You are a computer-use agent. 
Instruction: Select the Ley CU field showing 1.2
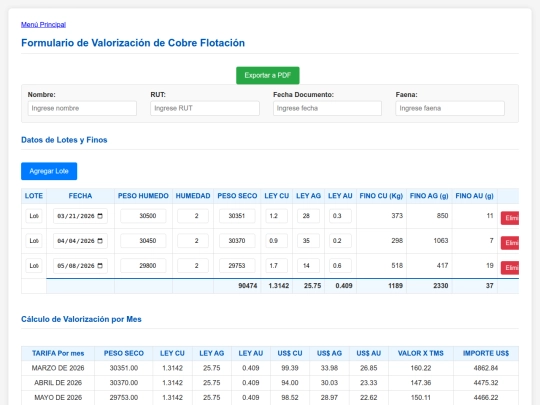click(277, 216)
